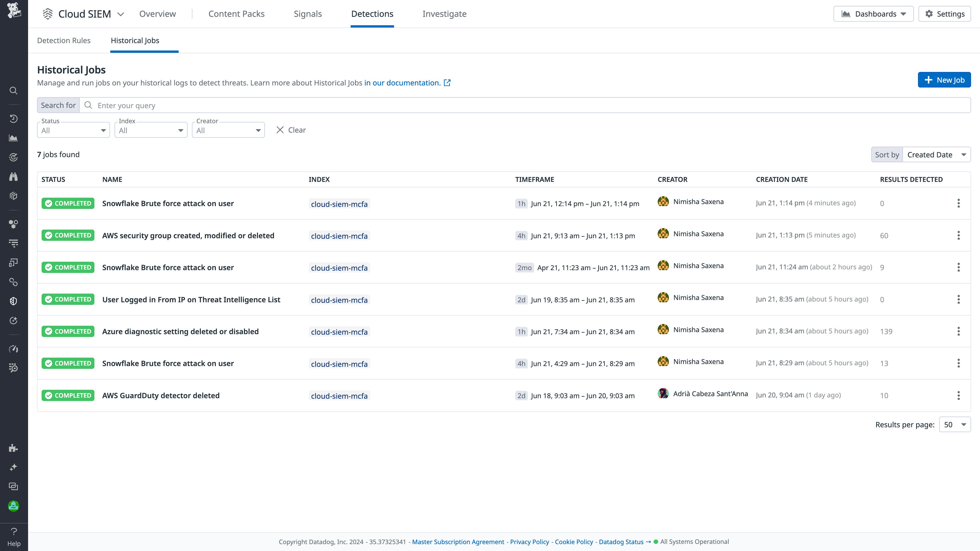Click the query search input field

[266, 105]
